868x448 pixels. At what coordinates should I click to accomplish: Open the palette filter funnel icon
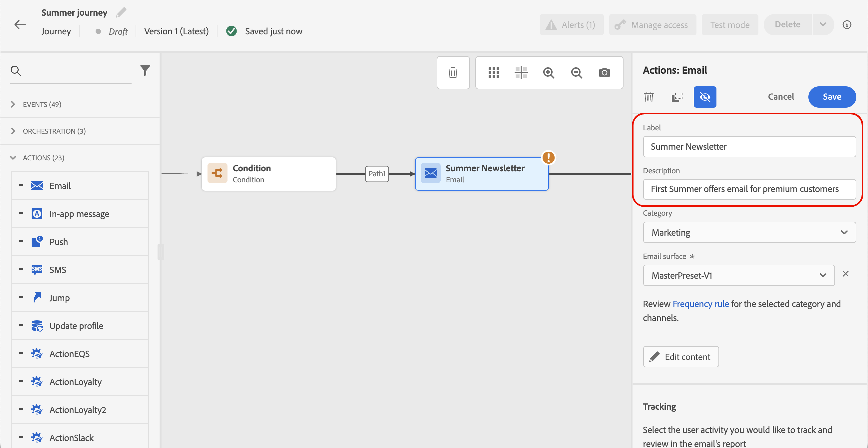point(145,70)
